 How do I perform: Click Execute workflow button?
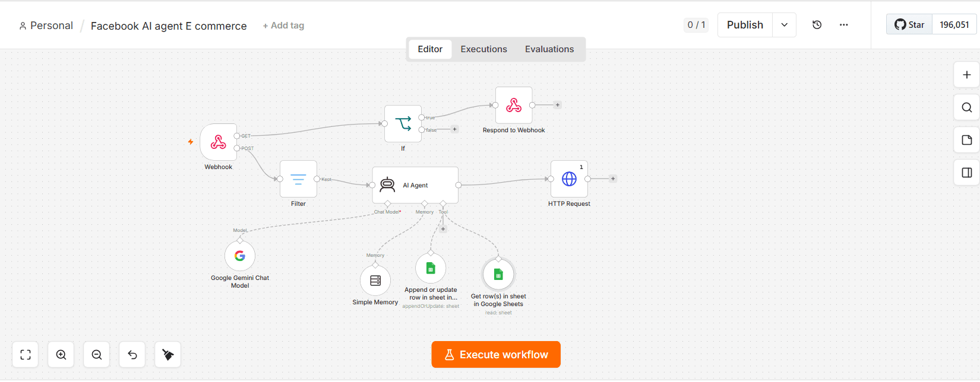click(496, 355)
